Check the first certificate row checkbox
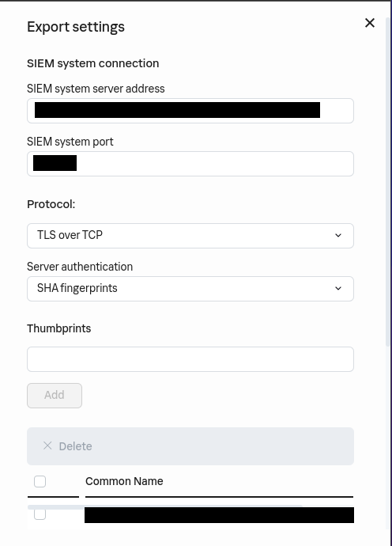 click(40, 514)
